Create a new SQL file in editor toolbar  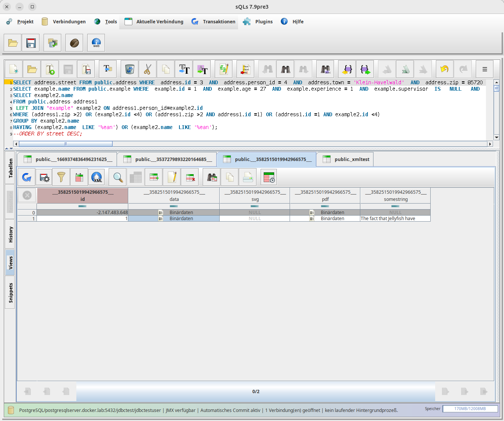coord(14,69)
